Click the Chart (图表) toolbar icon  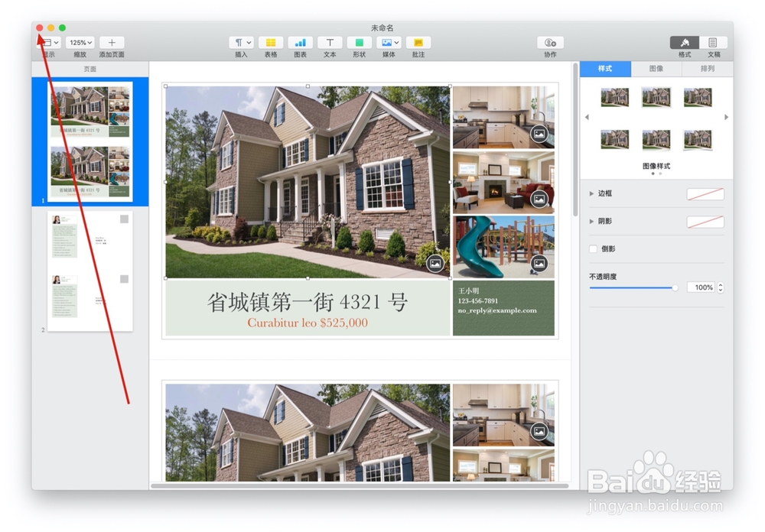click(301, 43)
